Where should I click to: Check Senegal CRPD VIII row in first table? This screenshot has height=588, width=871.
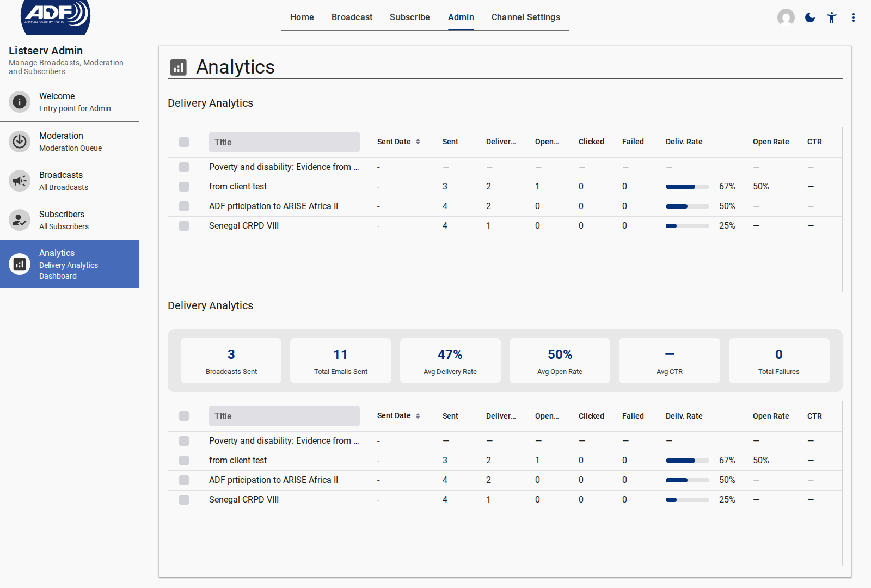pos(184,226)
